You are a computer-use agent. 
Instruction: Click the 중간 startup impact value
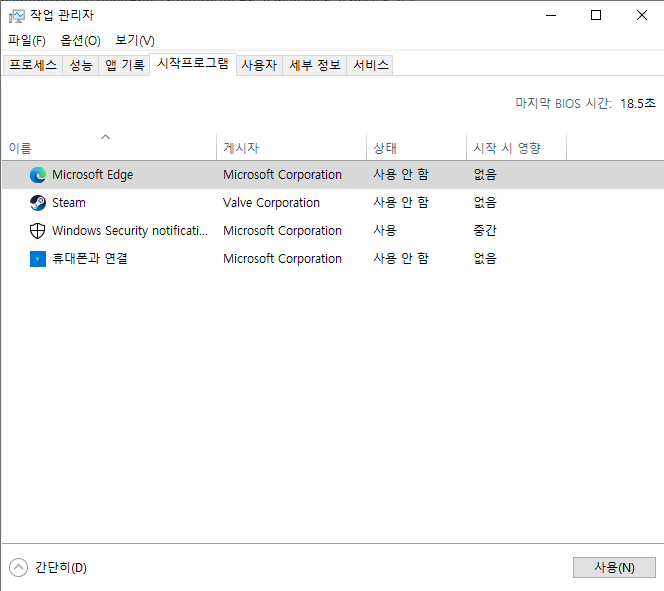point(485,231)
